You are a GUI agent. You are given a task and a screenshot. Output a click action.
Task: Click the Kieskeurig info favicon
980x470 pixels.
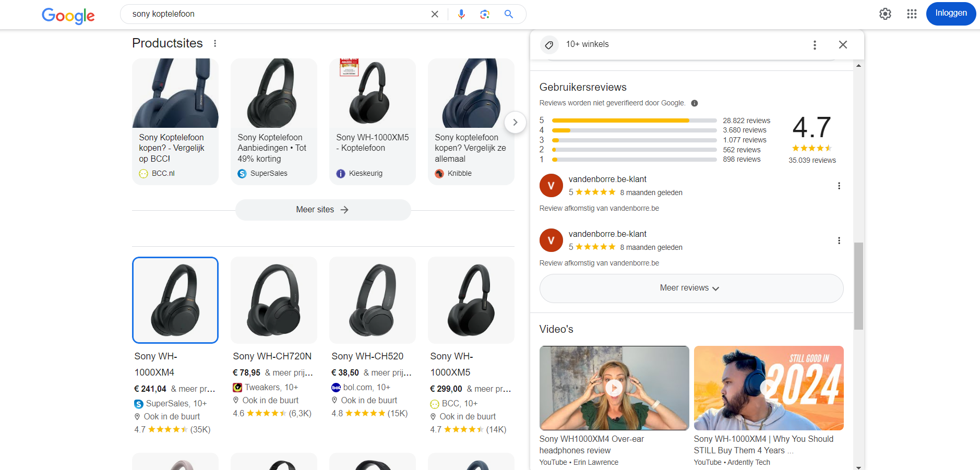[x=341, y=174]
